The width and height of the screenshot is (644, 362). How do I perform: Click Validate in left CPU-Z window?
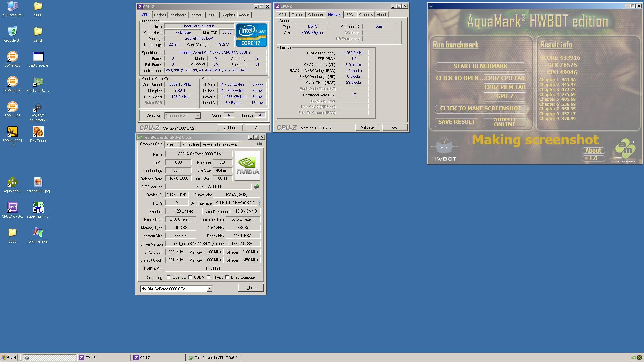click(x=230, y=128)
